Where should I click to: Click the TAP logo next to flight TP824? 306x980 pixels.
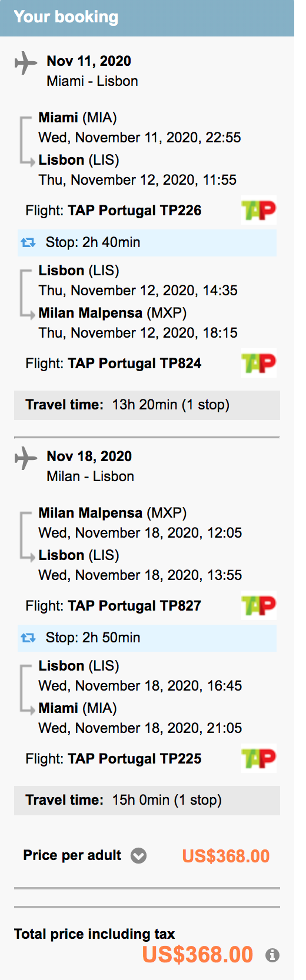tap(259, 364)
